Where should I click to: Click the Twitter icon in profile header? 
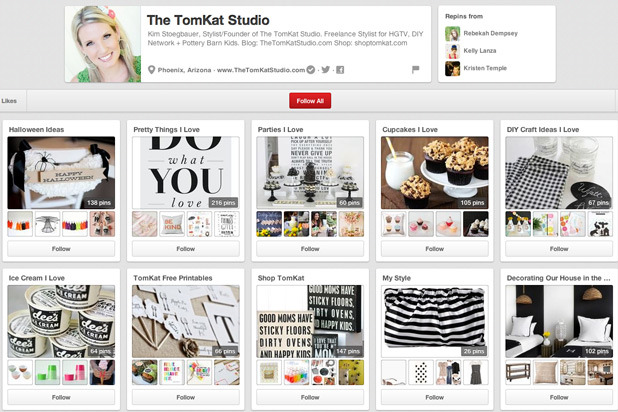point(325,70)
